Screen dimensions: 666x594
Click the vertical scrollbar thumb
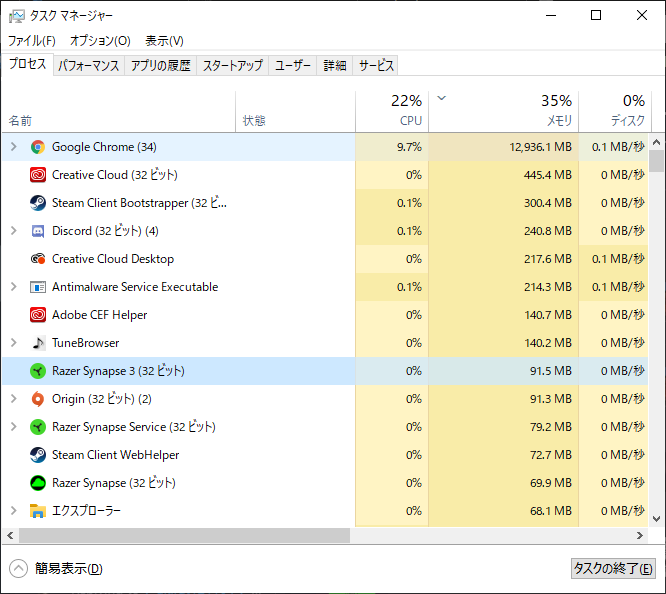[x=657, y=161]
